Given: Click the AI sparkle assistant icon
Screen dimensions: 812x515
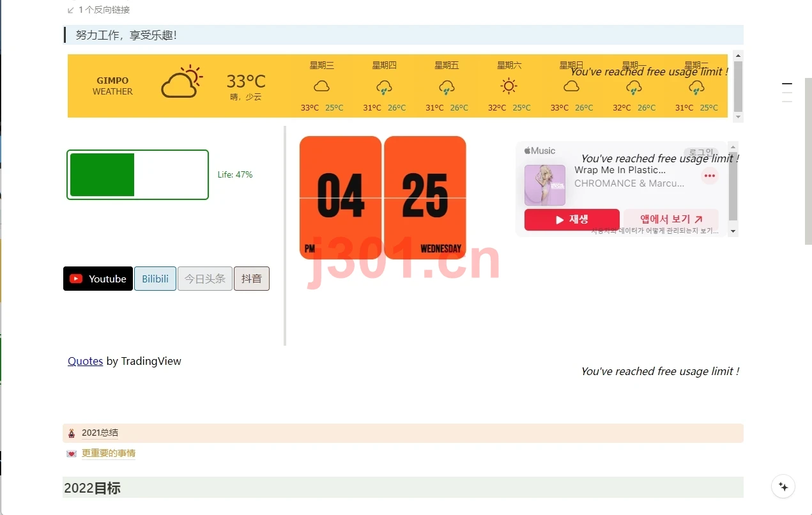Looking at the screenshot, I should (783, 486).
